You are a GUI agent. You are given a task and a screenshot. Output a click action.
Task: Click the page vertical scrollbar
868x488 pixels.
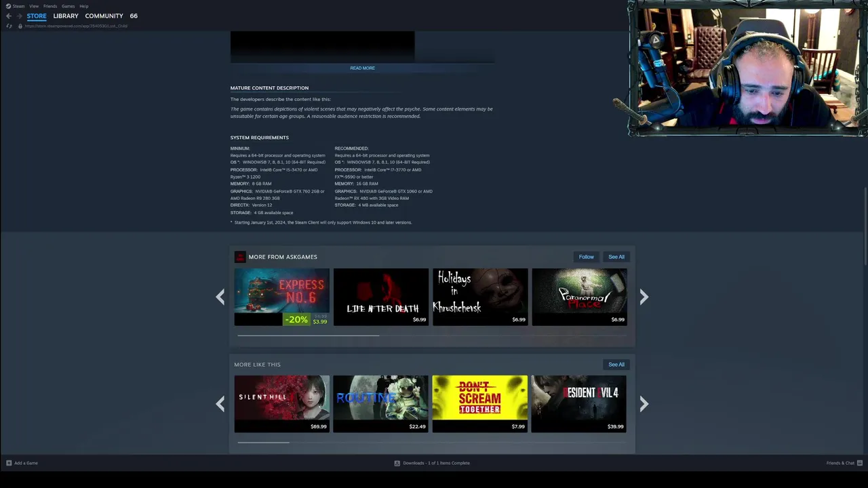point(865,227)
